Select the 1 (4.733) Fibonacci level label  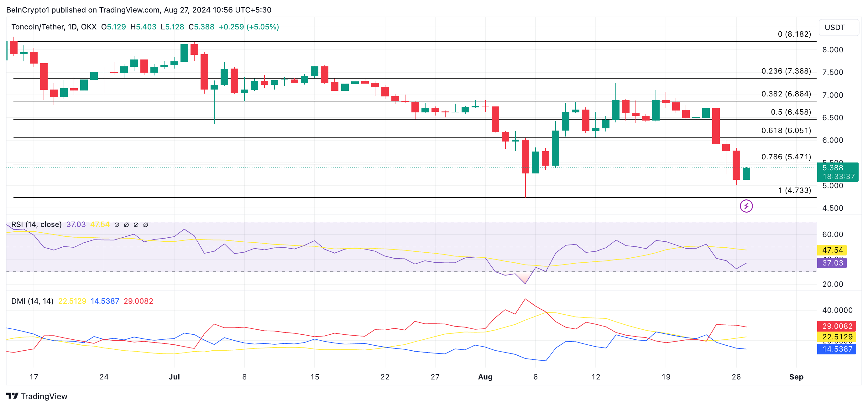(794, 191)
